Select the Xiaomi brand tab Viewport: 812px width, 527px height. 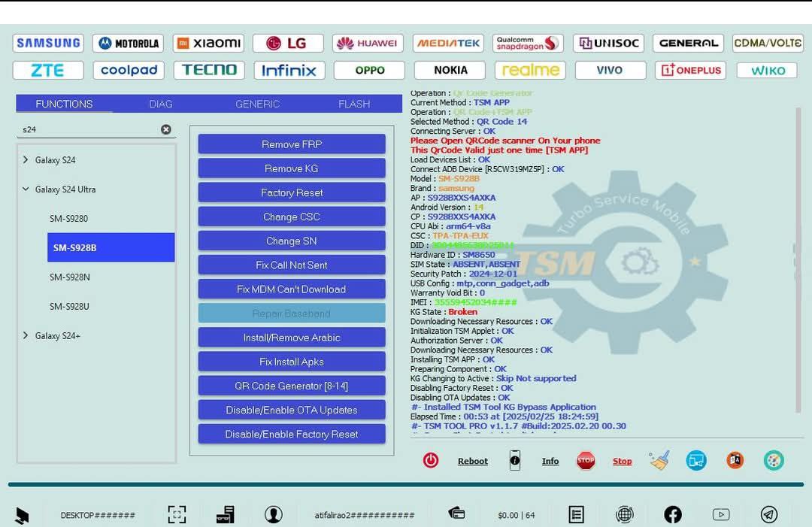(x=208, y=43)
